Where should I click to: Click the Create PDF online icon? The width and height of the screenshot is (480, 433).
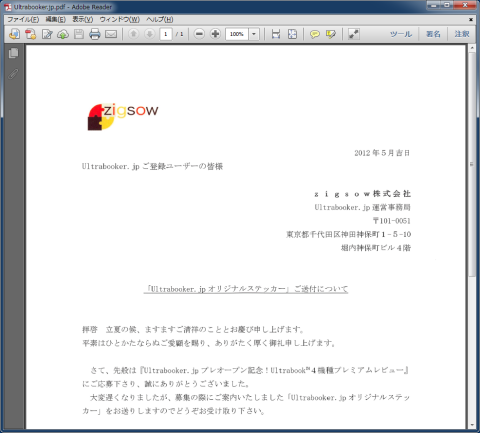(x=14, y=34)
